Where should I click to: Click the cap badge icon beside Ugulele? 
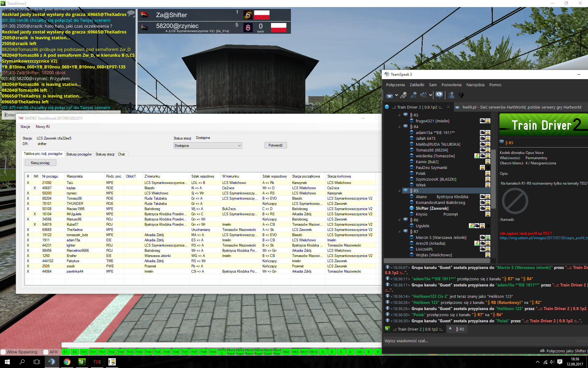477,226
